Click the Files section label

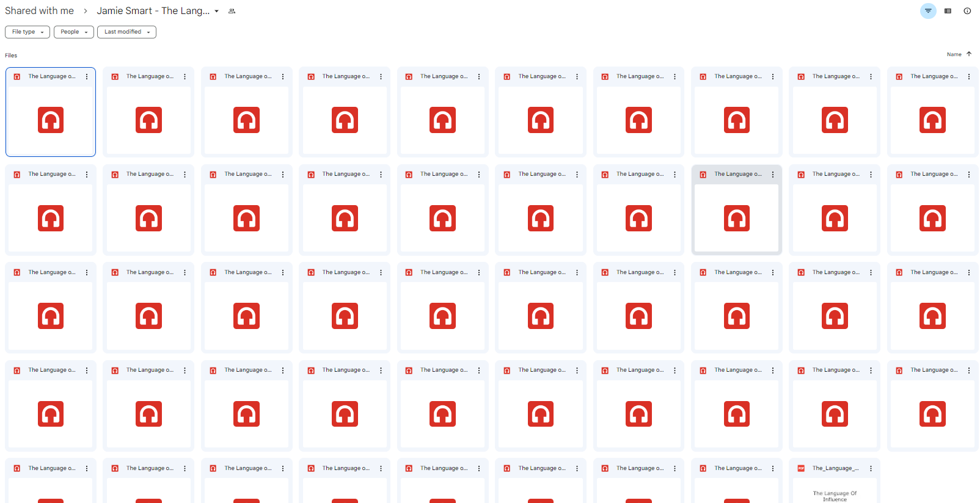pos(11,56)
